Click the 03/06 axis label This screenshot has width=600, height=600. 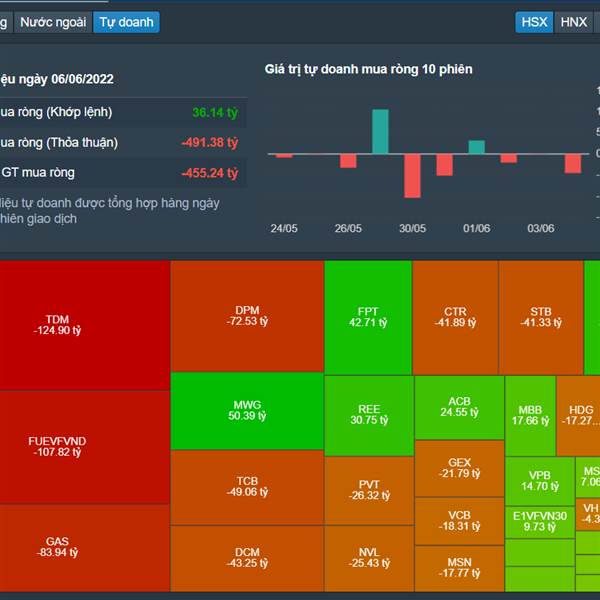point(541,228)
